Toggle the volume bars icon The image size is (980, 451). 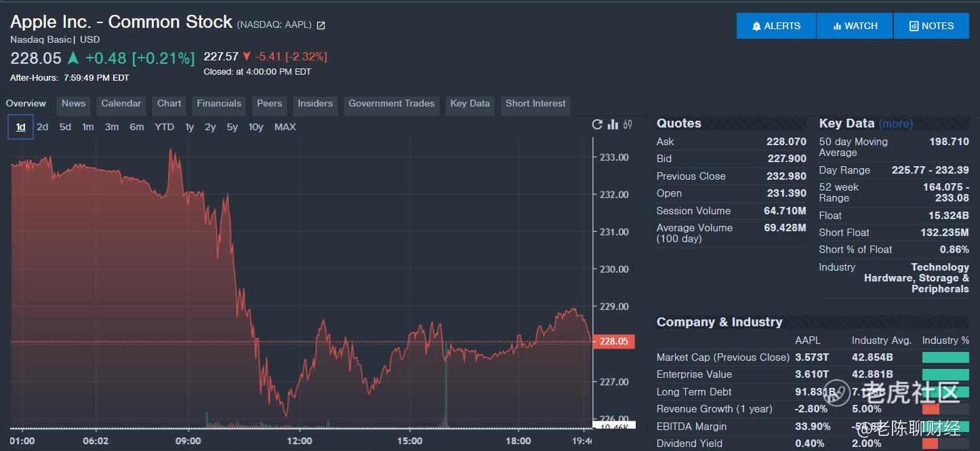[x=613, y=124]
